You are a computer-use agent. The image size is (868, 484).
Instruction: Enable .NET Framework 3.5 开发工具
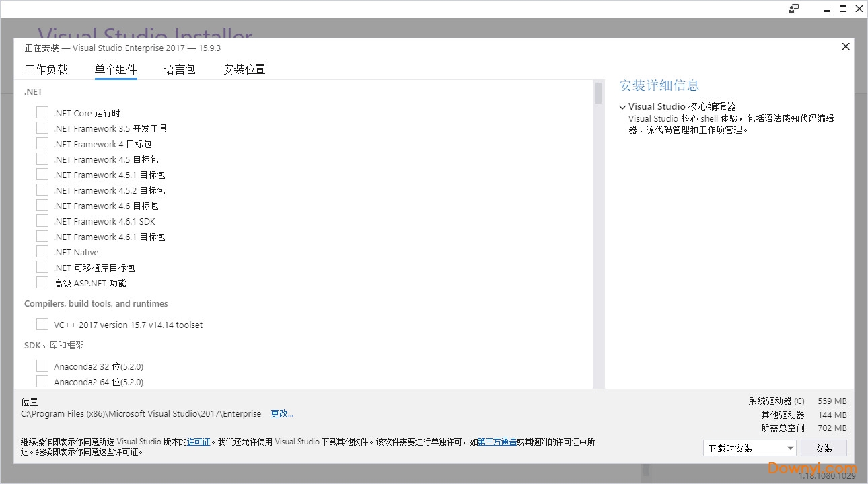[42, 128]
